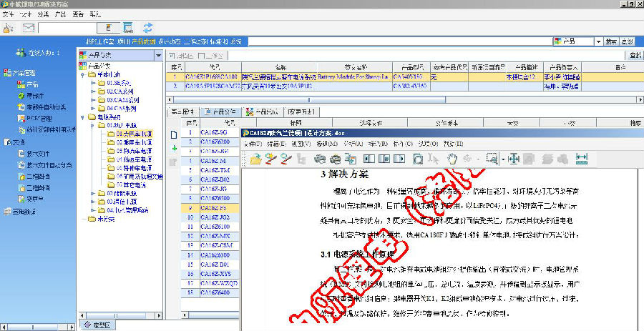Screen dimensions: 644x331
Task: Click 标准库 in the blue navigation bar
Action: [218, 41]
